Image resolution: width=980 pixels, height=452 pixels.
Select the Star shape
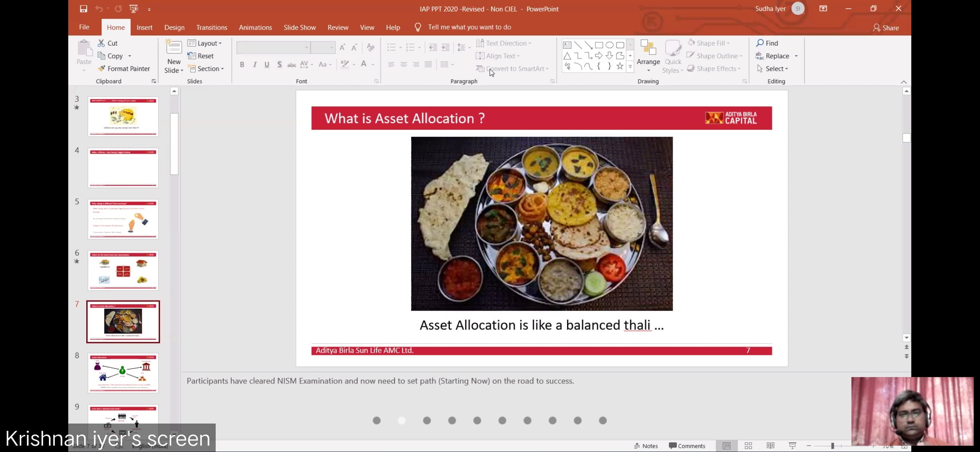click(x=620, y=66)
